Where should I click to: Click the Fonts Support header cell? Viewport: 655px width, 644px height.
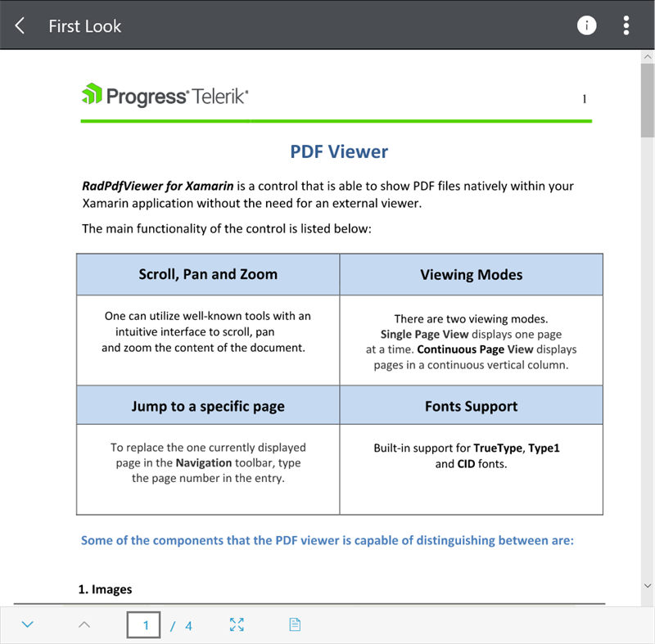click(x=472, y=406)
